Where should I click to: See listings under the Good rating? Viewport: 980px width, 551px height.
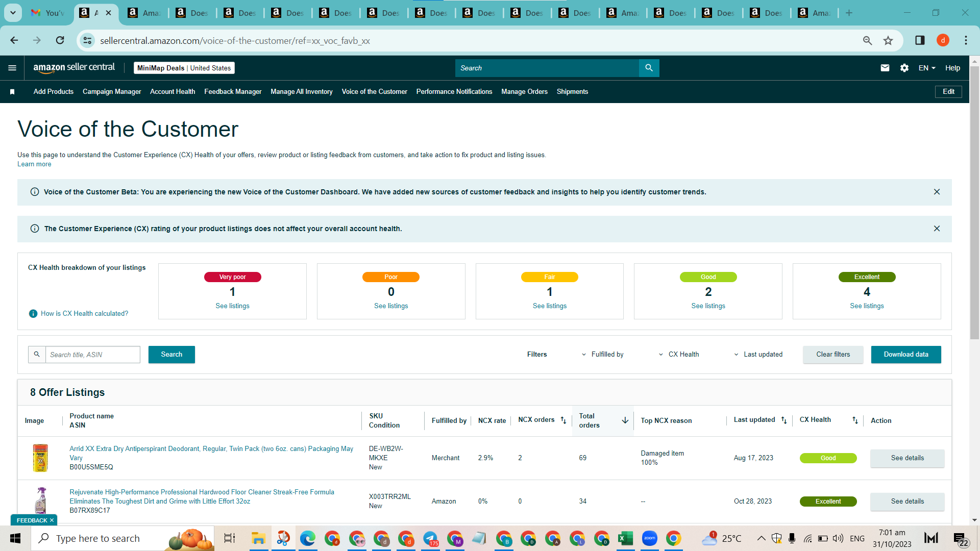[708, 306]
